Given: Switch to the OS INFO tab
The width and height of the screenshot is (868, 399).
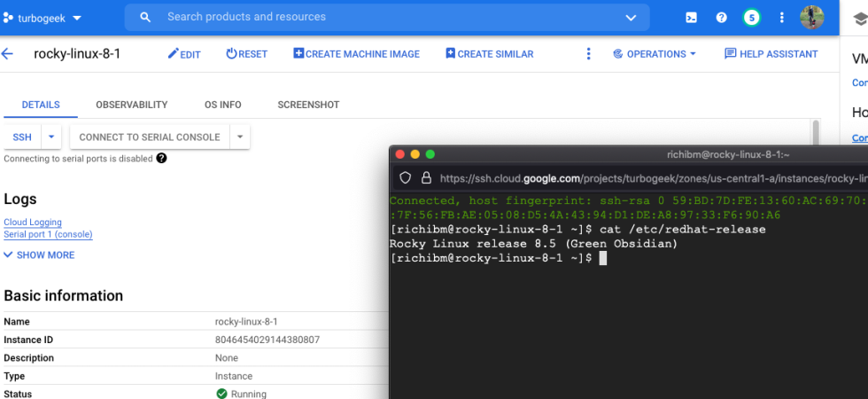Looking at the screenshot, I should tap(223, 105).
